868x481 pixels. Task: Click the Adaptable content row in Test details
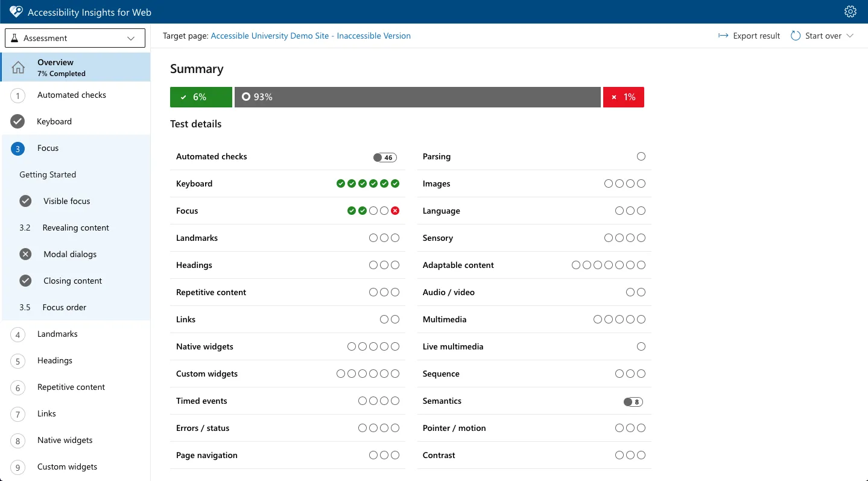tap(458, 265)
